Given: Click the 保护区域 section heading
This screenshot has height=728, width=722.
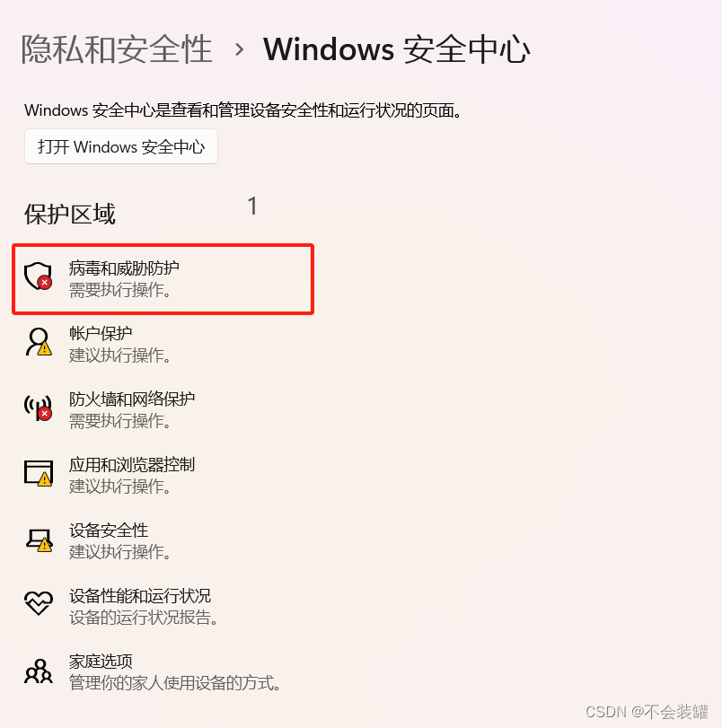Looking at the screenshot, I should (x=70, y=215).
